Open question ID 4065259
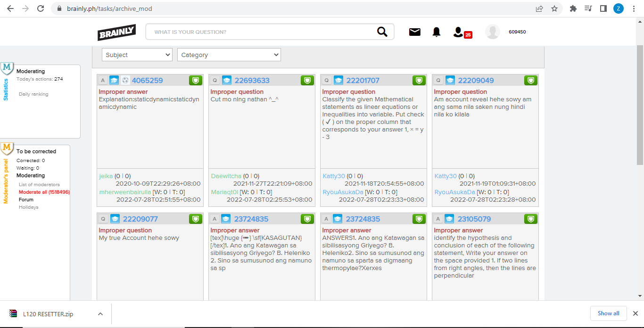Image resolution: width=644 pixels, height=328 pixels. click(147, 81)
